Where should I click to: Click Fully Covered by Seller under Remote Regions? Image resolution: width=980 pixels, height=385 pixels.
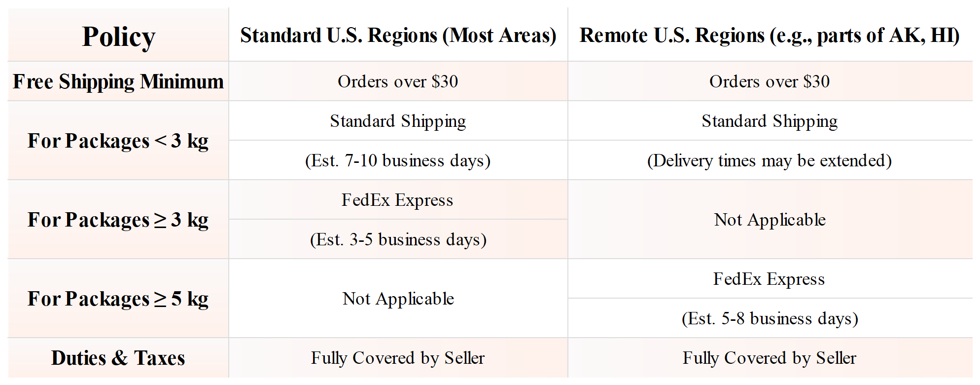point(769,358)
